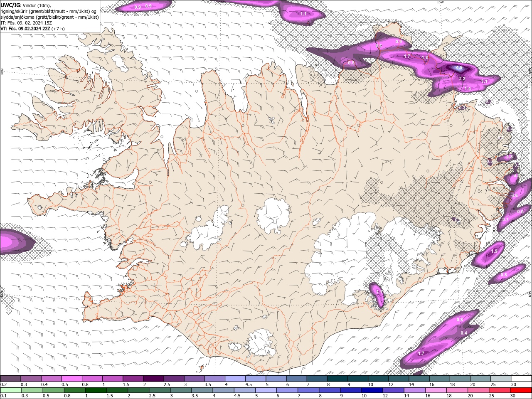Image resolution: width=532 pixels, height=399 pixels.
Task: Click the '15W' longitude label
Action: coord(440,2)
